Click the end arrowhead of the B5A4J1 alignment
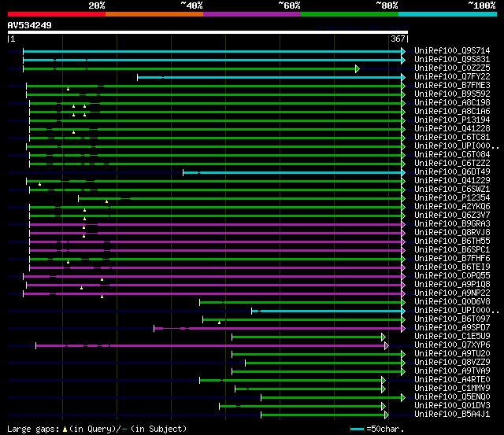This screenshot has height=435, width=504. click(387, 415)
